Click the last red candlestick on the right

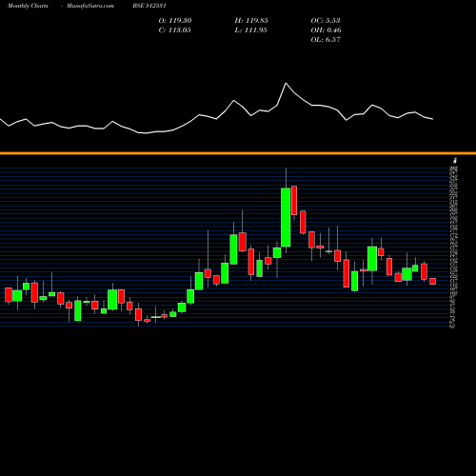tap(433, 281)
